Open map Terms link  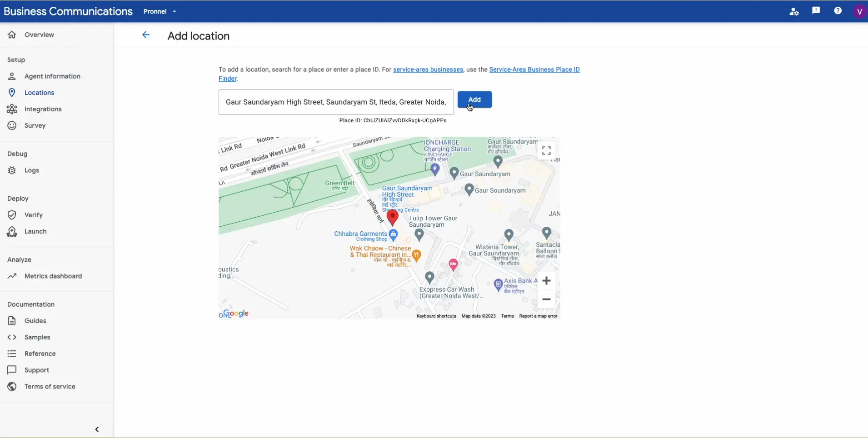(507, 316)
